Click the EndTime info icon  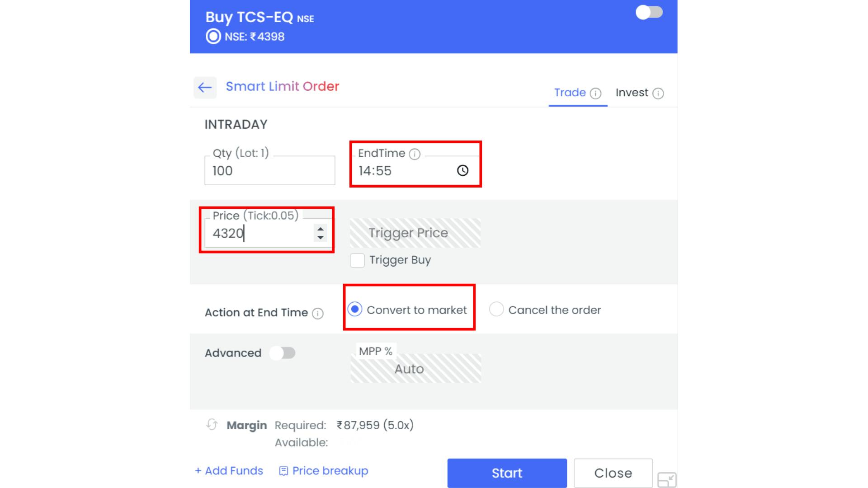pos(415,155)
